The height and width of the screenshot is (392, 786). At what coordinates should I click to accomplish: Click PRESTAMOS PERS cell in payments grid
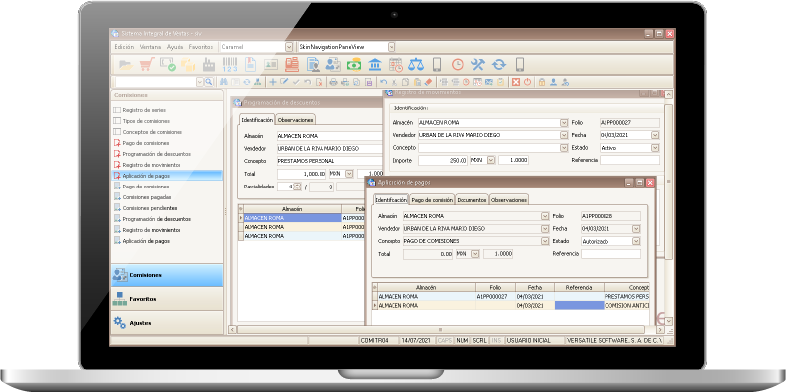[x=627, y=297]
